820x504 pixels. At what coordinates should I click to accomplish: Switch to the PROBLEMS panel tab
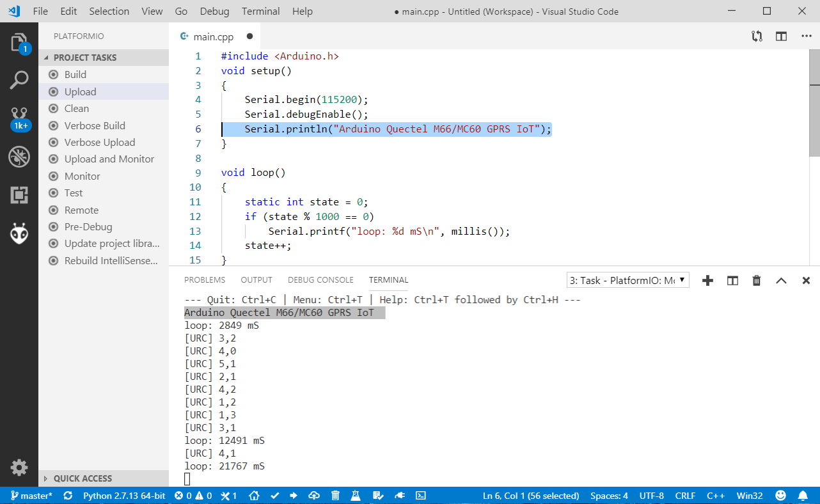(x=205, y=280)
